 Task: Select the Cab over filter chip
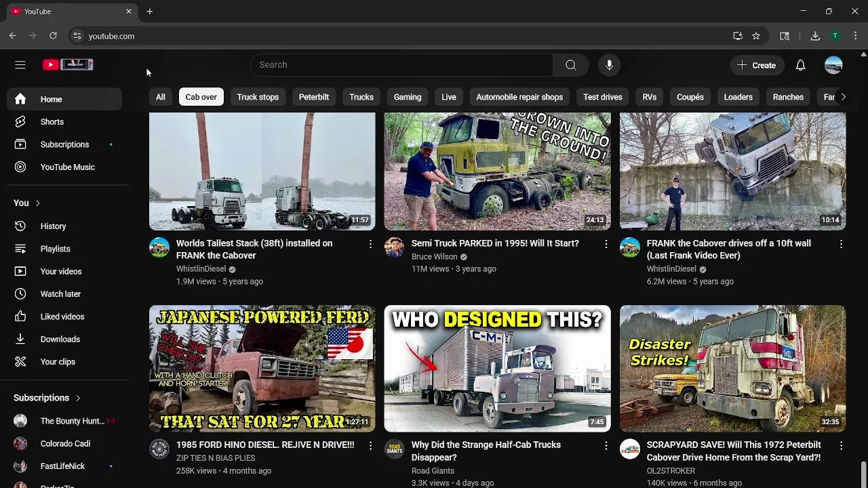coord(201,97)
